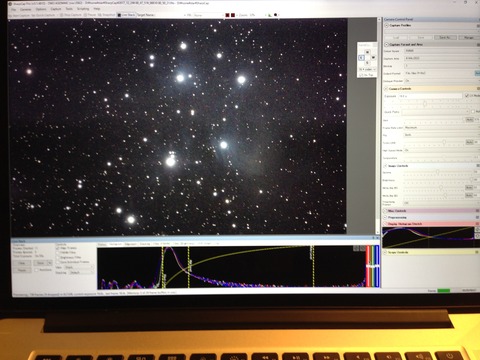The width and height of the screenshot is (480, 360).
Task: Open the Live Stack View dropdown
Action: (79, 267)
